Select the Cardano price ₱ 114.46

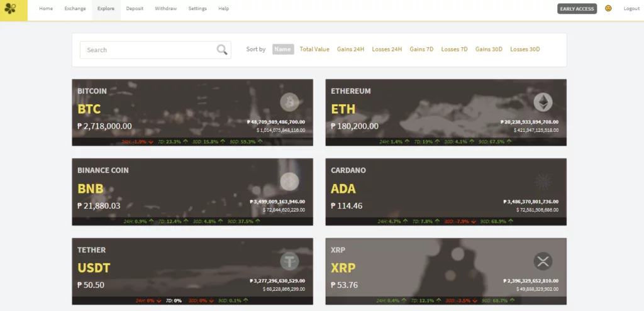coord(347,206)
